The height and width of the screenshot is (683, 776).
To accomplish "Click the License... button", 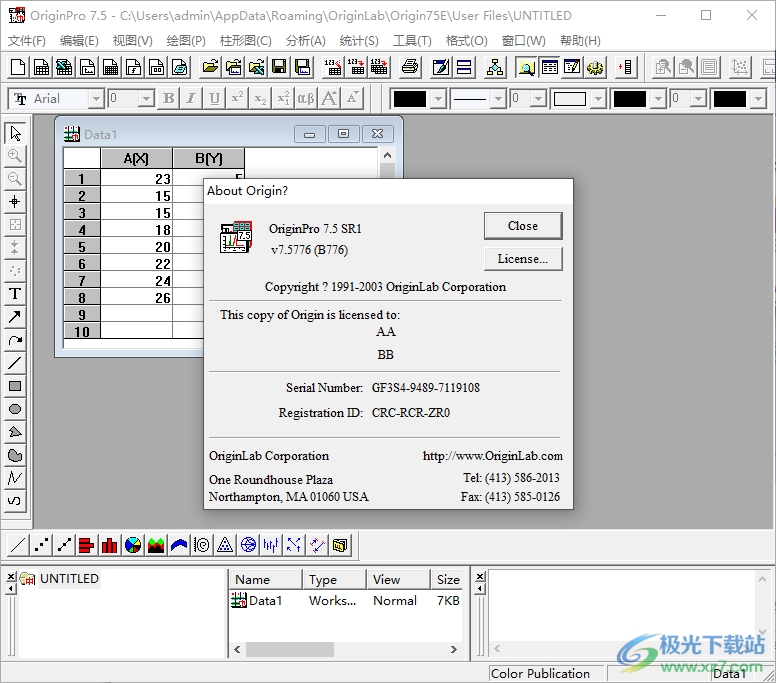I will point(523,259).
